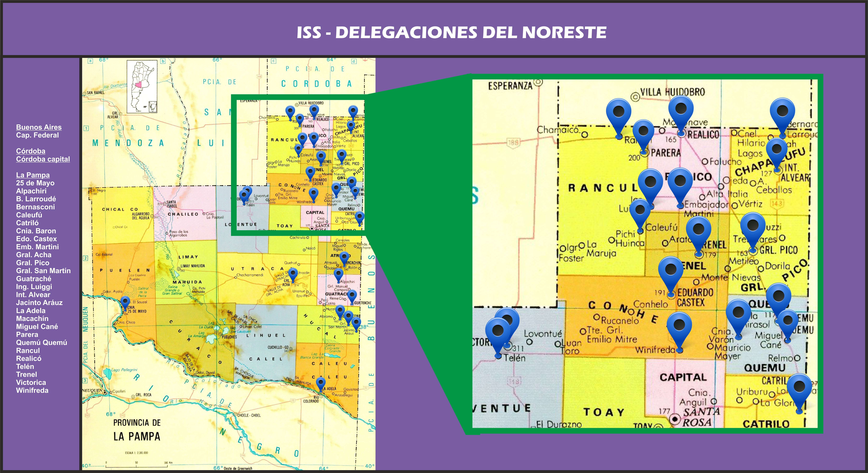The height and width of the screenshot is (473, 868).
Task: Click the La Pampa heading in list
Action: click(33, 175)
